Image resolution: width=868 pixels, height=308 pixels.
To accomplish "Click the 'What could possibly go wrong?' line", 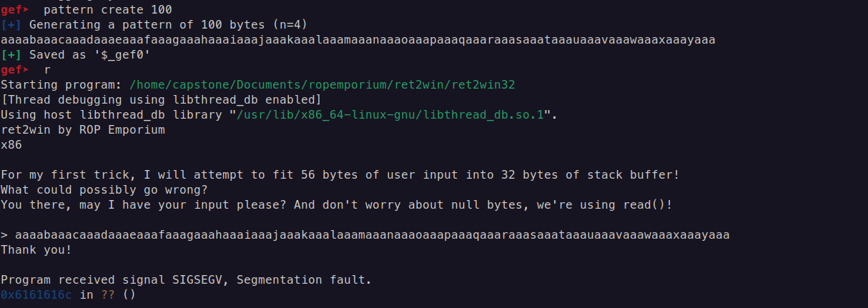I will [x=104, y=189].
